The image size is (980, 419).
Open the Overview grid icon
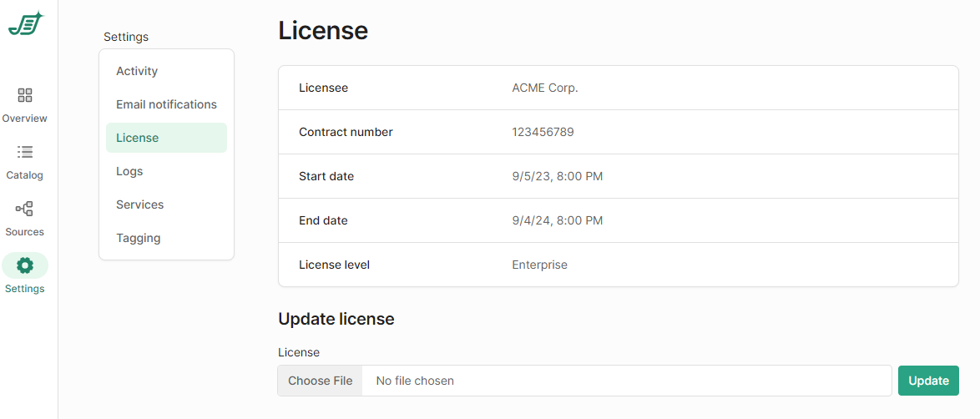[25, 95]
